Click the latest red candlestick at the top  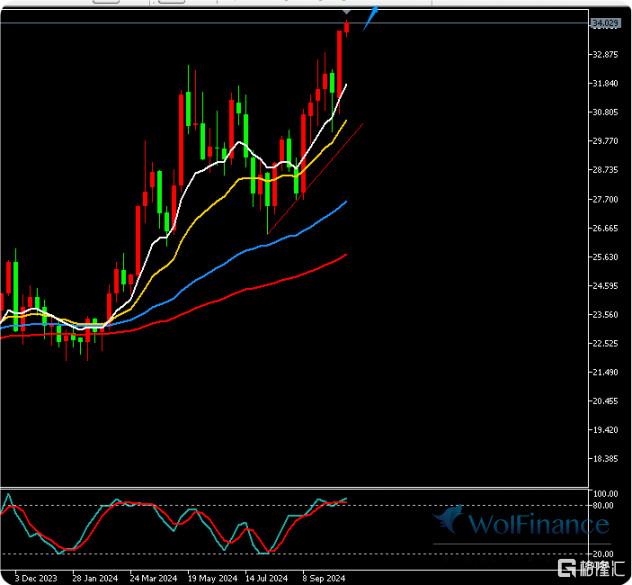click(x=346, y=26)
